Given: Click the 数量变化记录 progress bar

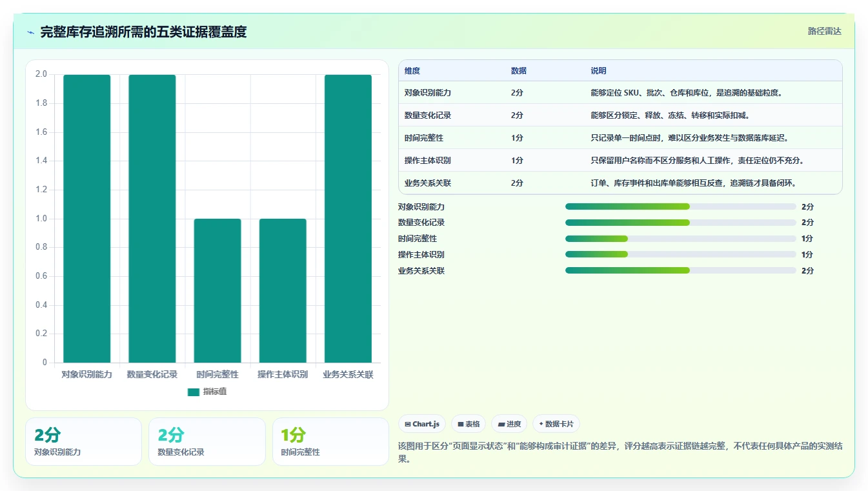Looking at the screenshot, I should [681, 223].
